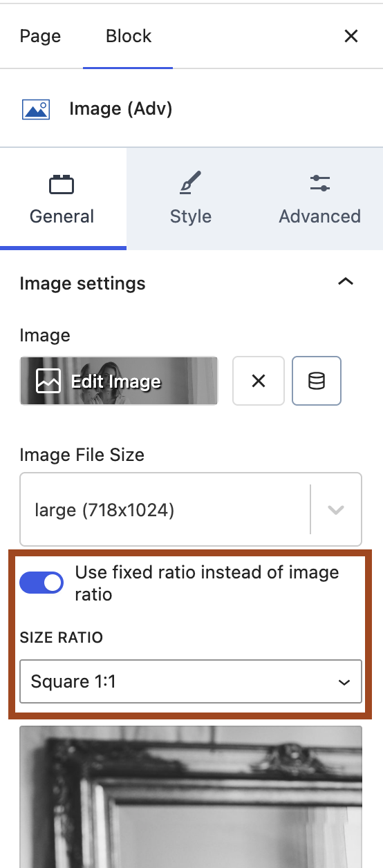Viewport: 383px width, 868px height.
Task: Click the Image settings section heading
Action: (x=83, y=283)
